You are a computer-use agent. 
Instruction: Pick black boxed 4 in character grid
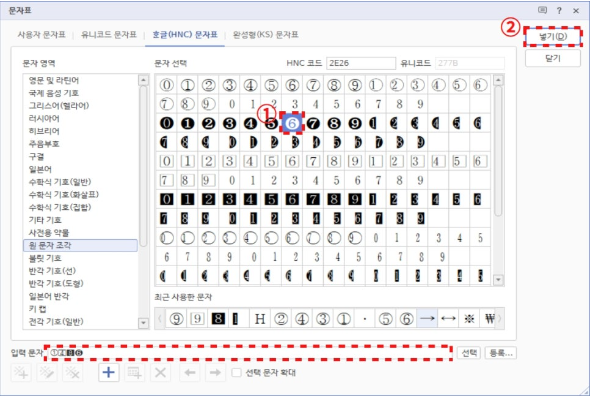click(250, 199)
